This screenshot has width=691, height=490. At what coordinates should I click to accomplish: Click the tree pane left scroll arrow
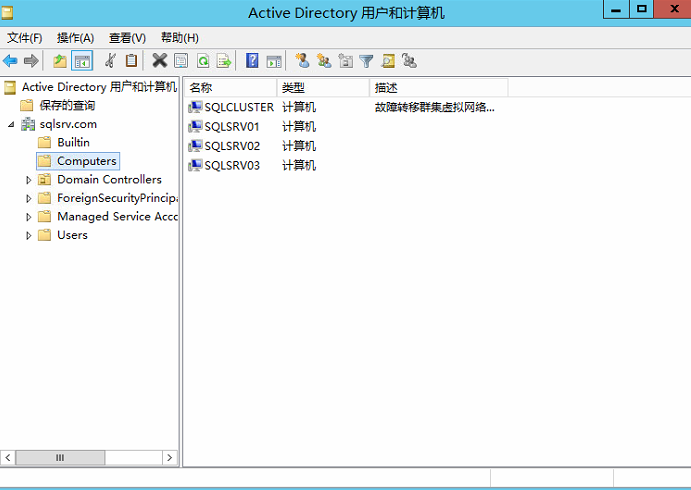(8, 458)
